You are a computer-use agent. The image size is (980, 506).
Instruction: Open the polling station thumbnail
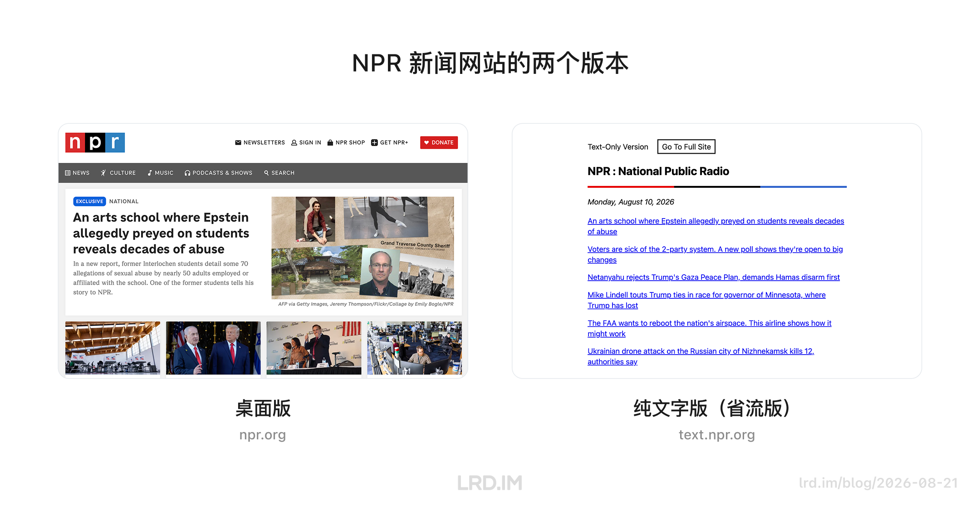[x=113, y=348]
